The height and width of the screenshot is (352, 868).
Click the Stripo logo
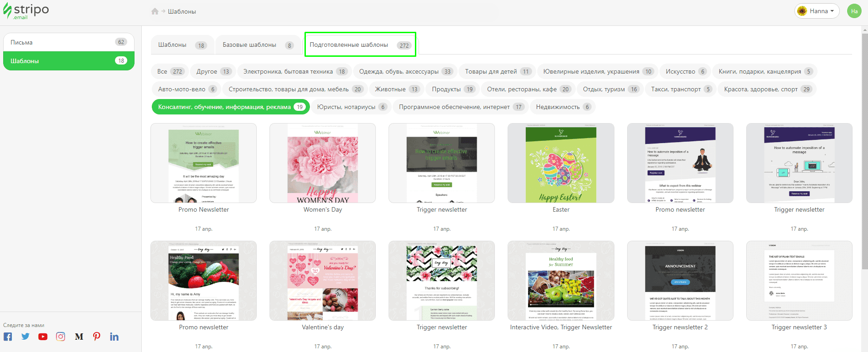point(26,11)
